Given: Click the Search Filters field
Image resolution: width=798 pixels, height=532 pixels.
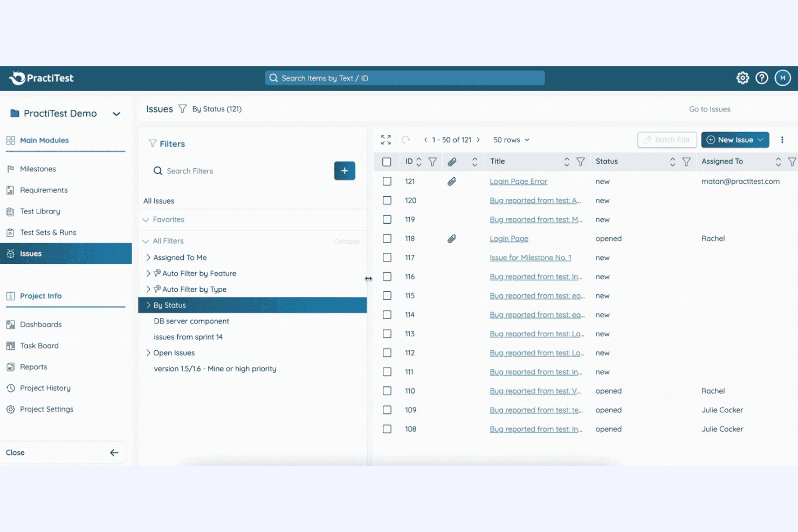Looking at the screenshot, I should (240, 171).
